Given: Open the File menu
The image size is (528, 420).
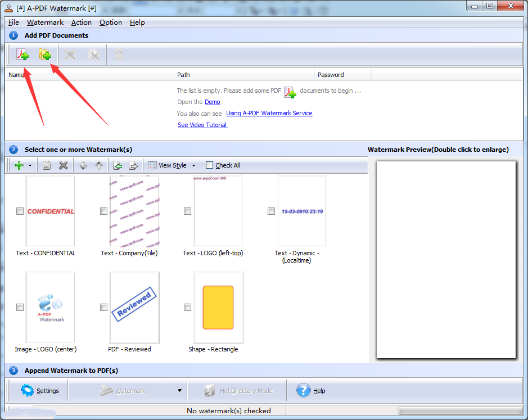Looking at the screenshot, I should tap(13, 22).
